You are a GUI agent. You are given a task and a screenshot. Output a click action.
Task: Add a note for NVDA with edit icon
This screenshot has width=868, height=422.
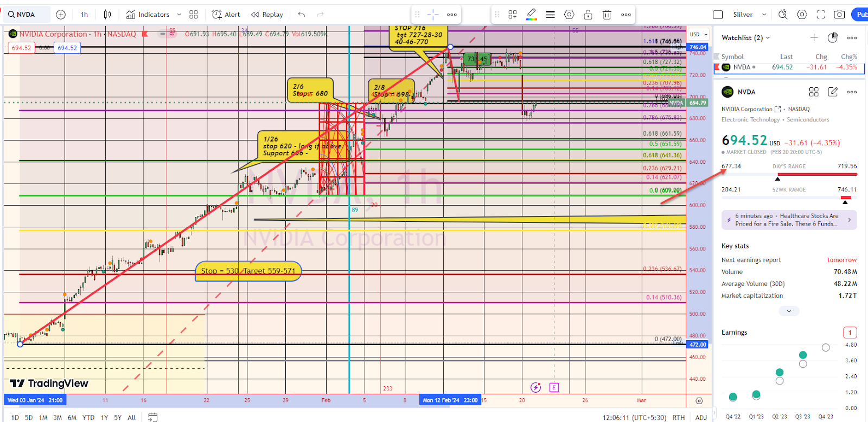[833, 92]
